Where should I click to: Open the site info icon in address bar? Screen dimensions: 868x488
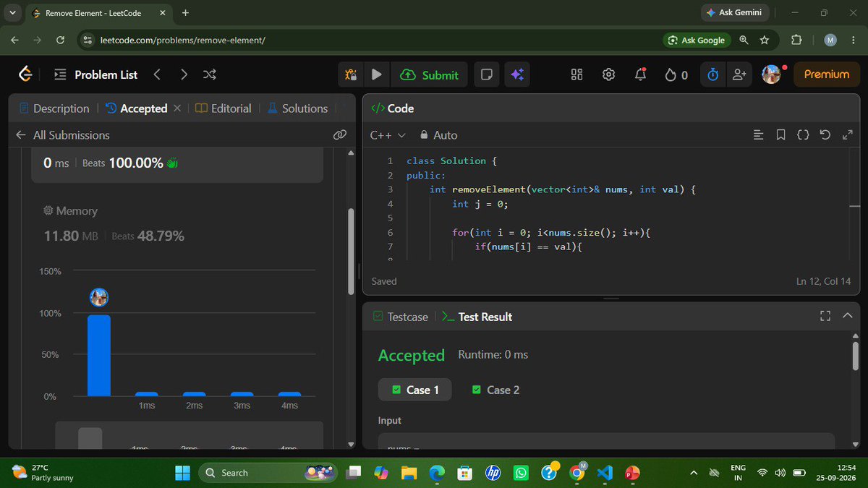[x=87, y=40]
